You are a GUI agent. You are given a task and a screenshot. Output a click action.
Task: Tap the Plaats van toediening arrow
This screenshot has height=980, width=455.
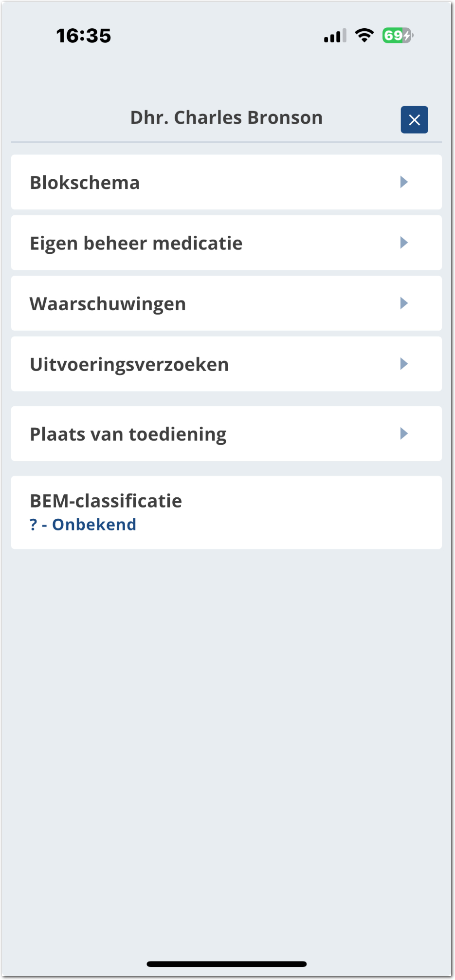(403, 433)
